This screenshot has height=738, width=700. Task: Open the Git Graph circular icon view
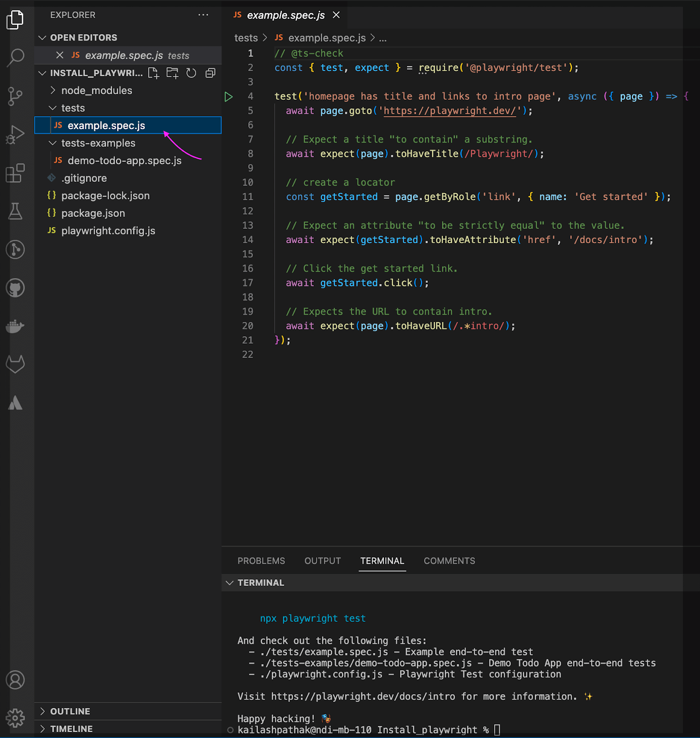coord(15,250)
